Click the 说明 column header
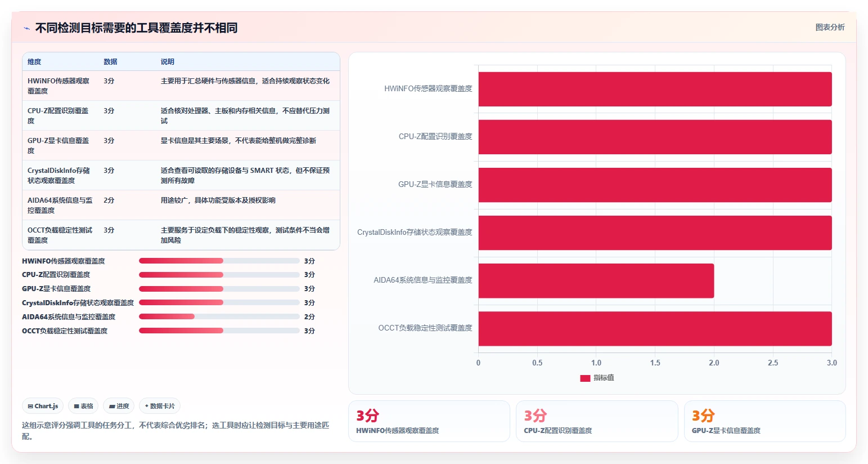This screenshot has height=464, width=868. pos(168,62)
